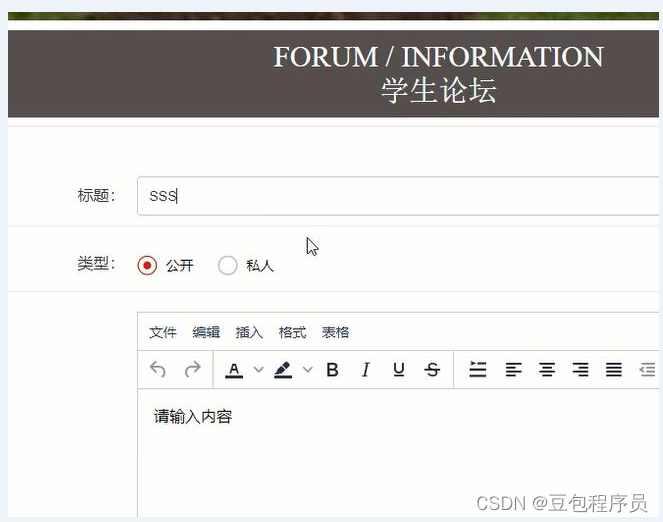
Task: Toggle underline formatting
Action: 399,370
